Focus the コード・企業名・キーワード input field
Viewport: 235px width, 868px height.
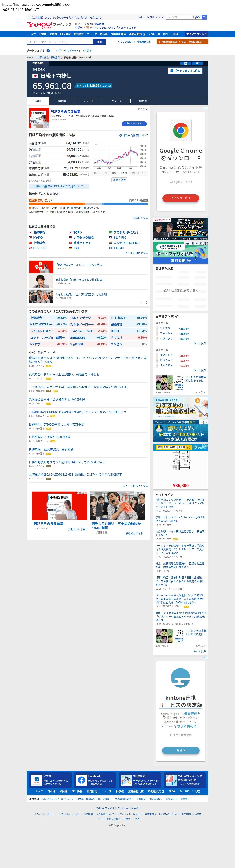60,42
